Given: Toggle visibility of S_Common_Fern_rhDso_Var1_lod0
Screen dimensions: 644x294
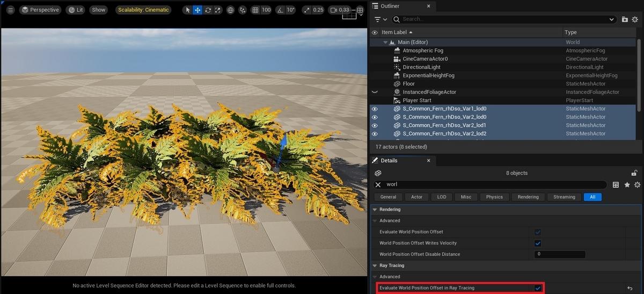Looking at the screenshot, I should [x=375, y=109].
